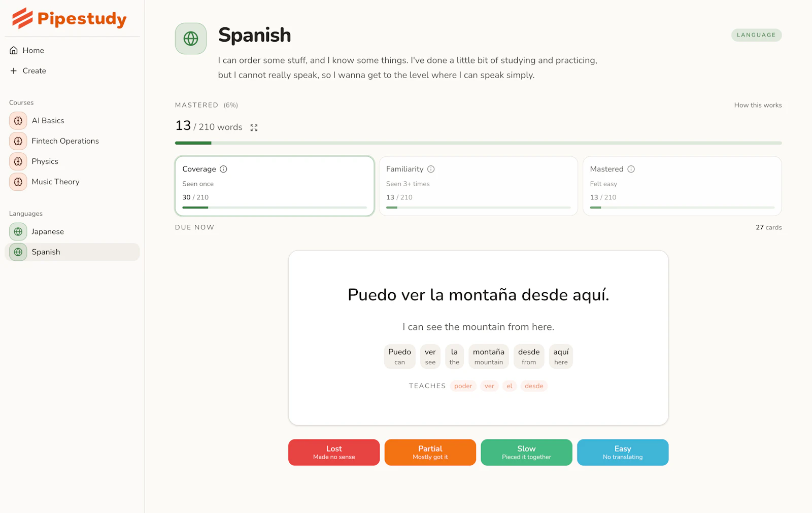The width and height of the screenshot is (812, 513).
Task: Open the How this works link
Action: [x=758, y=105]
